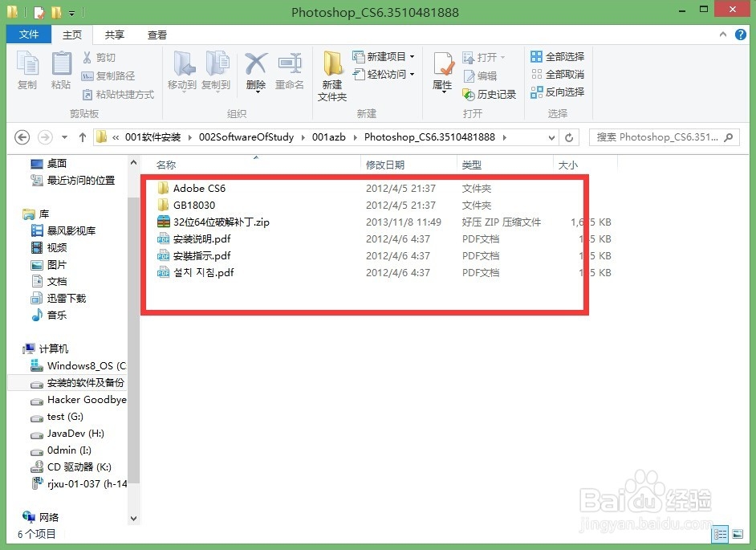756x550 pixels.
Task: Click the Up one level arrow
Action: (x=83, y=137)
